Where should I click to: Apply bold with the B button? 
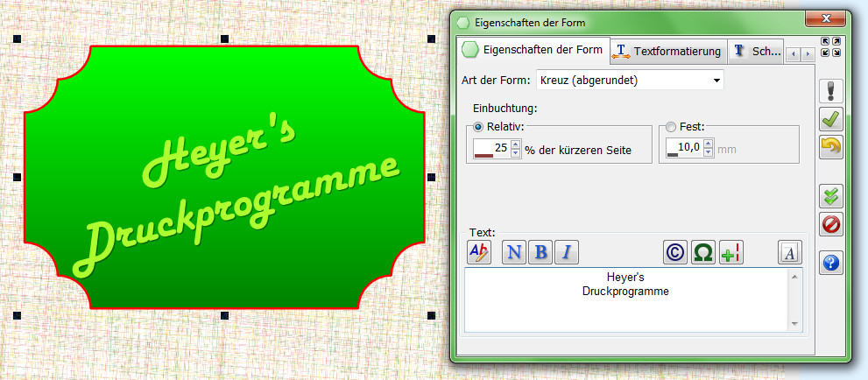tap(540, 252)
